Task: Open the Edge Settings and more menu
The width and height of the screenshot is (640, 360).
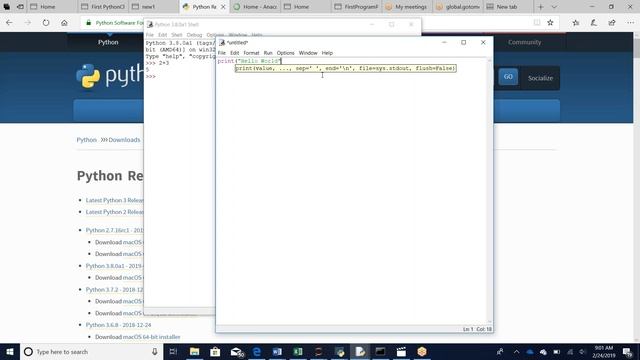Action: pyautogui.click(x=630, y=23)
